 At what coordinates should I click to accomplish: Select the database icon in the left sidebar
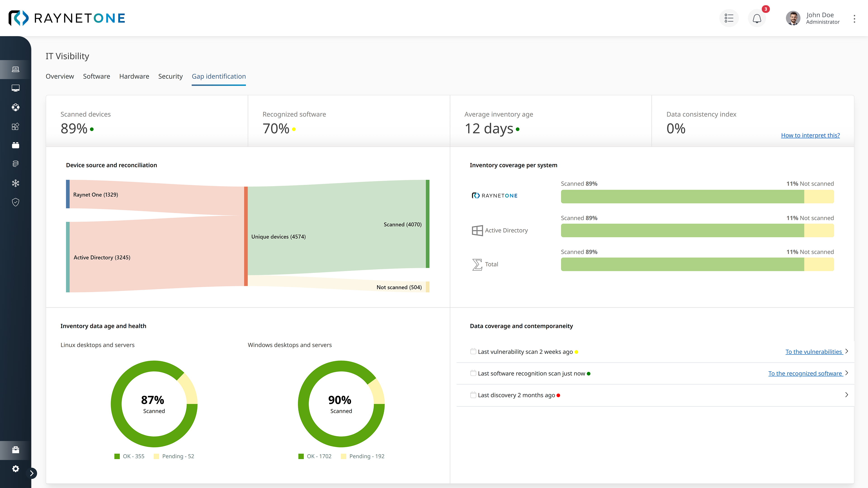(x=16, y=164)
